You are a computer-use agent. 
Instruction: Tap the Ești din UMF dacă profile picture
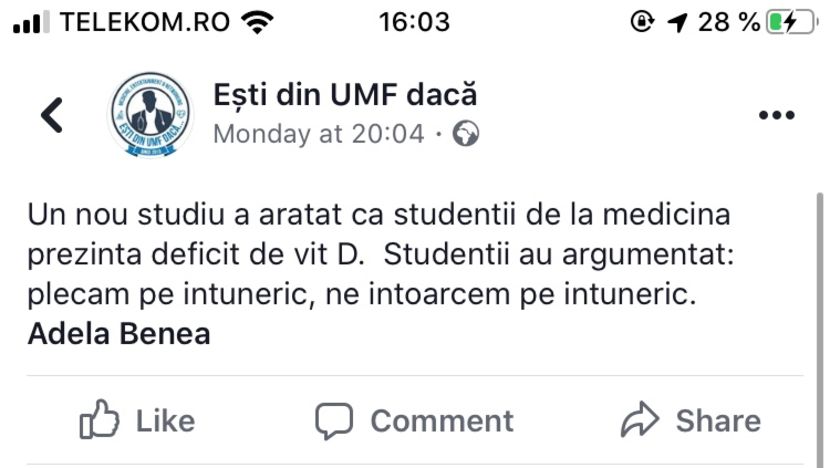pos(150,116)
